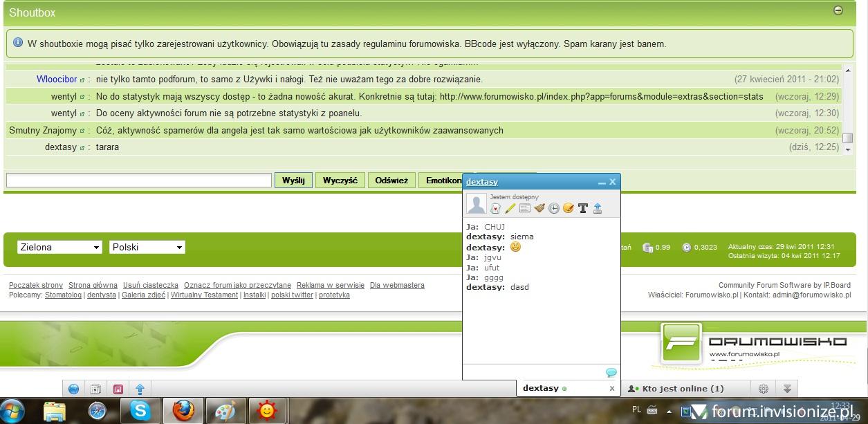Screen dimensions: 868x424
Task: Click the Odśwież button
Action: click(391, 180)
